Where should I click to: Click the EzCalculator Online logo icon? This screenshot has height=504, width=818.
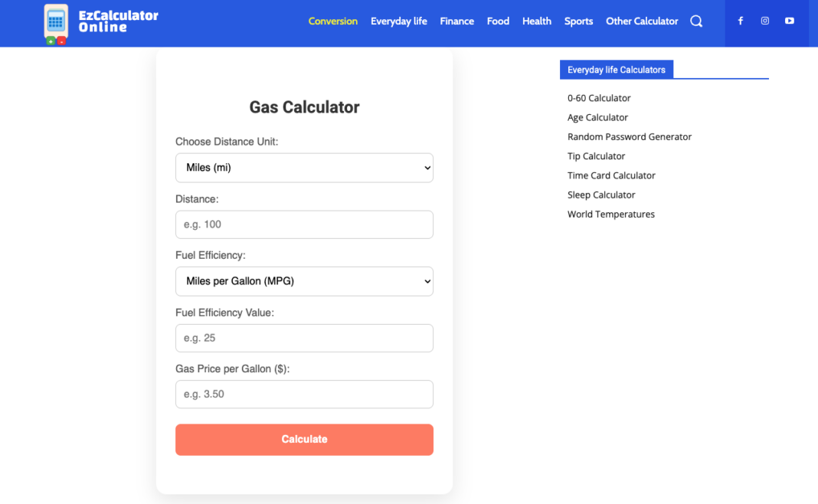click(55, 23)
